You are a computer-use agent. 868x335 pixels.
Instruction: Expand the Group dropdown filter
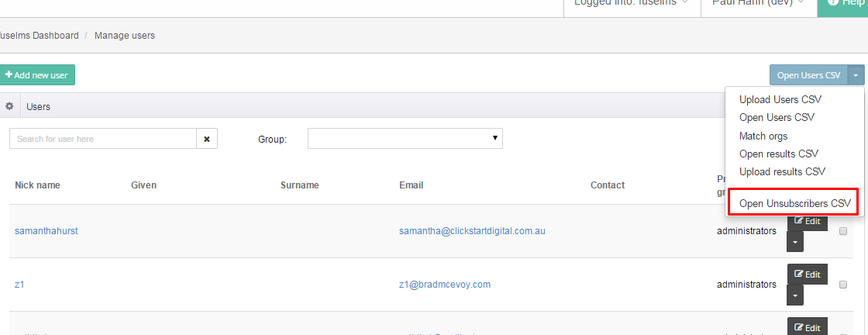pos(405,139)
